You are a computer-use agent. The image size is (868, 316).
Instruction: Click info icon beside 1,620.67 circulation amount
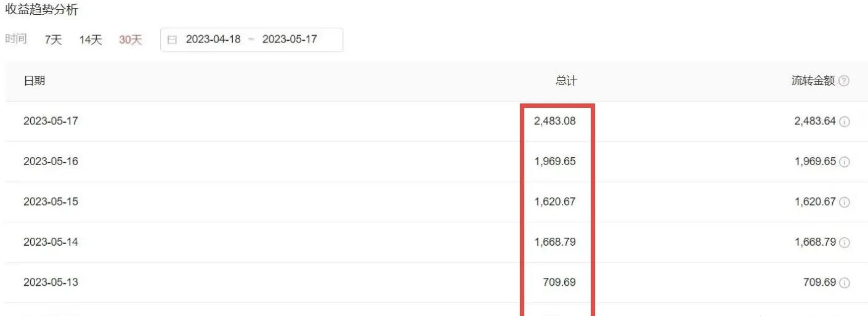[845, 203]
